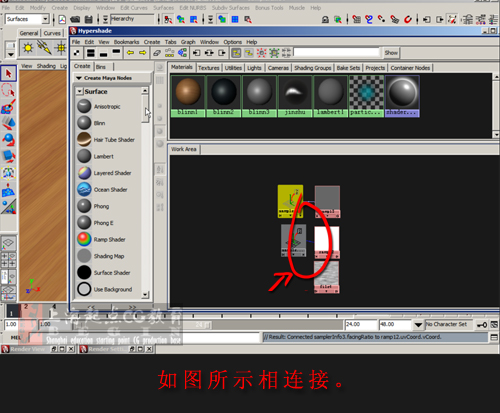Select the lambert1 material swatch
This screenshot has width=500, height=413.
point(330,96)
